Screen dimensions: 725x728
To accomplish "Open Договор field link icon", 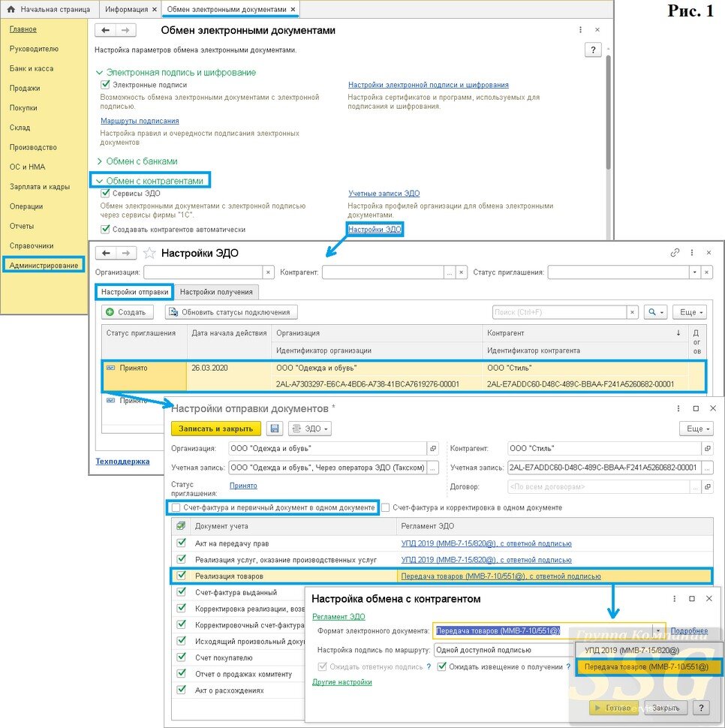I will tap(707, 486).
